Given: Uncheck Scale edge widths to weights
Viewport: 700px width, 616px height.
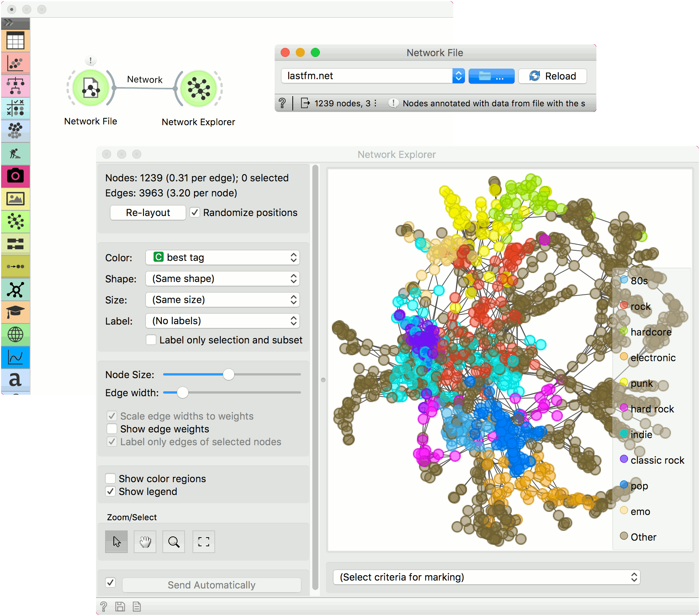Looking at the screenshot, I should coord(112,416).
